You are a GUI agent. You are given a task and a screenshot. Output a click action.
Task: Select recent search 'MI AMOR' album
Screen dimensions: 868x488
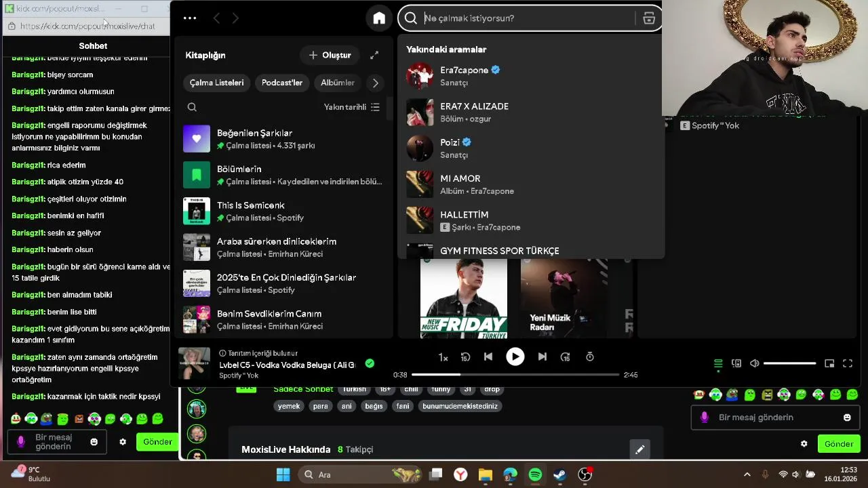click(531, 184)
